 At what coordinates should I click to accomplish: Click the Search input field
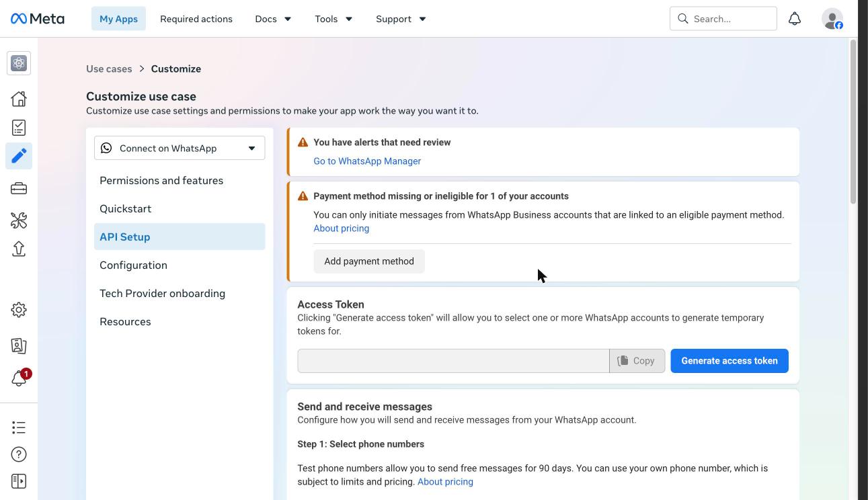(x=723, y=19)
